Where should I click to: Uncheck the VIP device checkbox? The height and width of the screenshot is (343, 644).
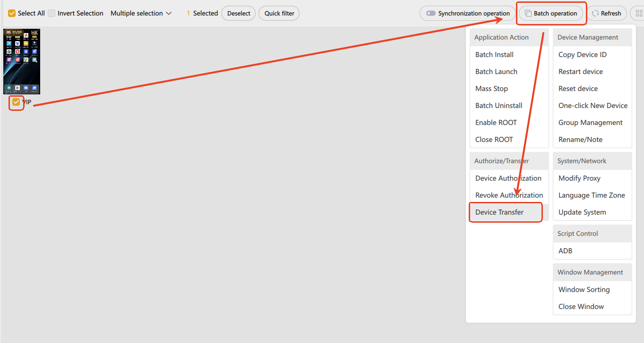click(x=16, y=102)
